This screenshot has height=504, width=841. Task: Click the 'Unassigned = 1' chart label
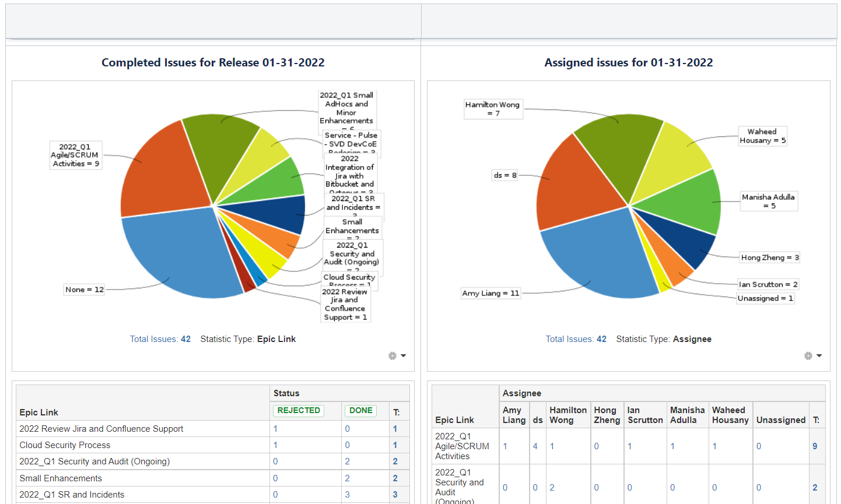tap(765, 298)
